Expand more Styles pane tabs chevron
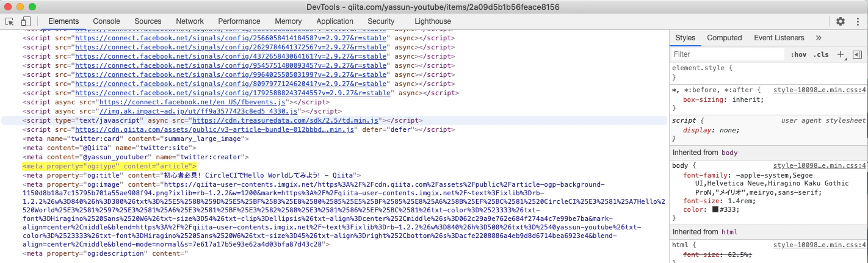The image size is (868, 263). [x=819, y=38]
